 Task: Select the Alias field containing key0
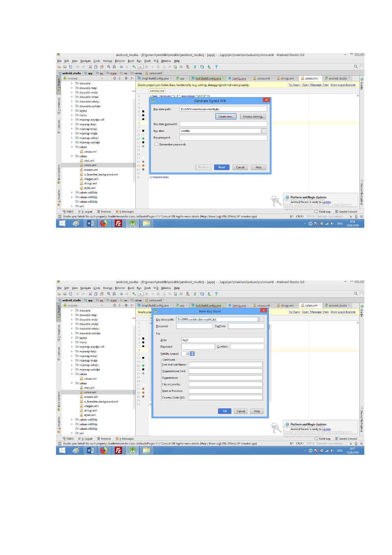point(223,340)
